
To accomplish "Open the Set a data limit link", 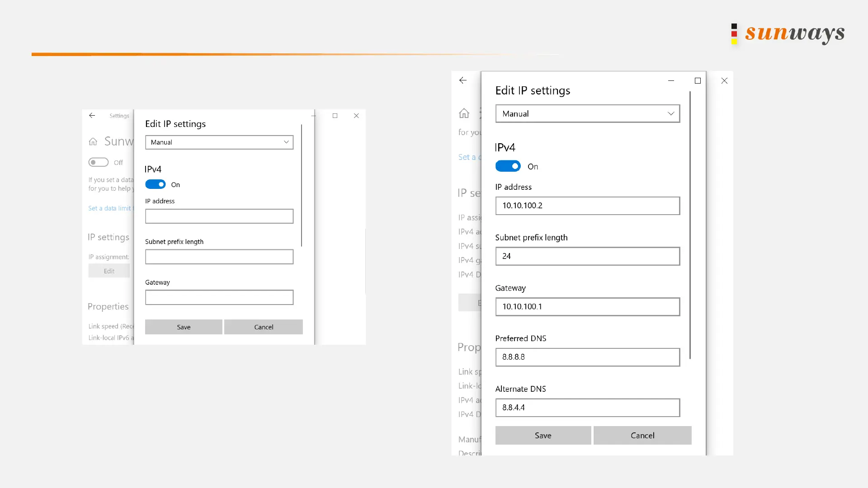I will [x=110, y=208].
